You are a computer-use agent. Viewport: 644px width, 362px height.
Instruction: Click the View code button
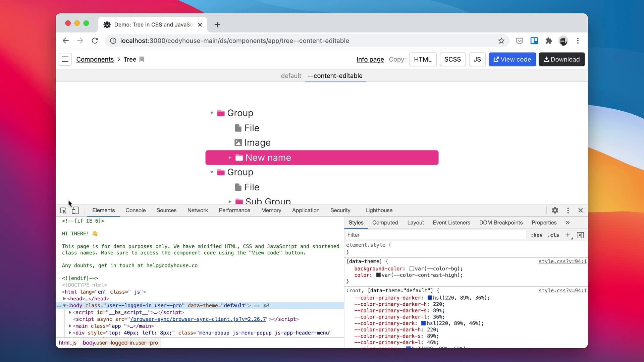512,59
